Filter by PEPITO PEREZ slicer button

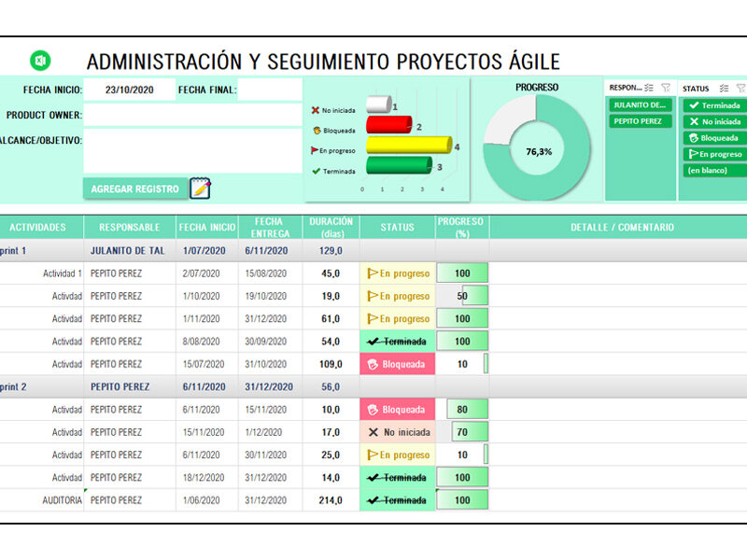(x=640, y=121)
